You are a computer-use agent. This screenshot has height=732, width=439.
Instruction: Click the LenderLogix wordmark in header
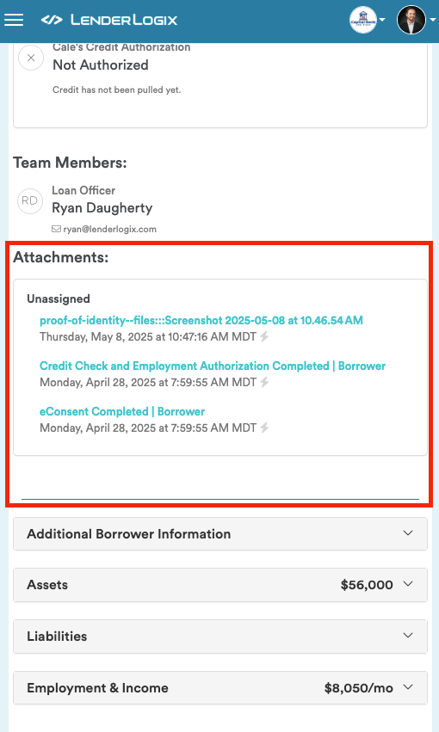coord(124,20)
